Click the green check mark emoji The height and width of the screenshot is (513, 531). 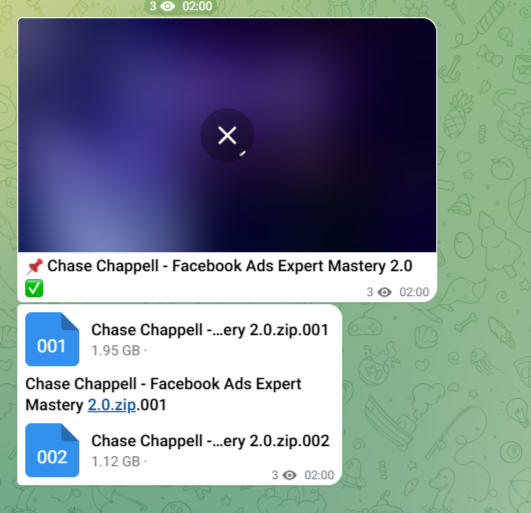[x=34, y=288]
